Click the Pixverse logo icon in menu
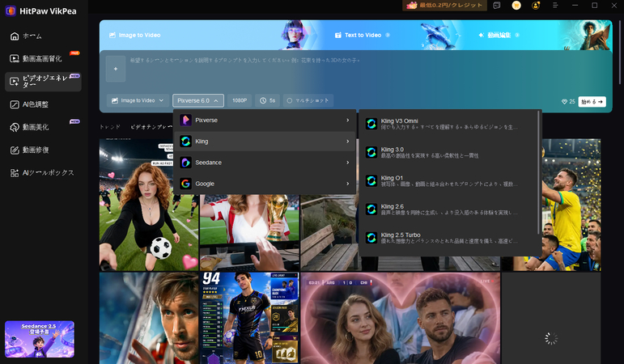 pyautogui.click(x=185, y=121)
